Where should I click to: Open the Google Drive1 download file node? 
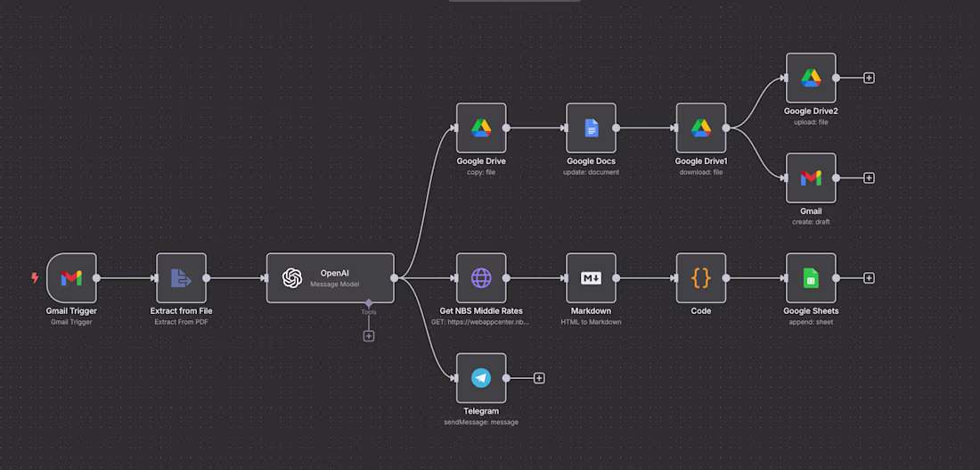[x=701, y=128]
